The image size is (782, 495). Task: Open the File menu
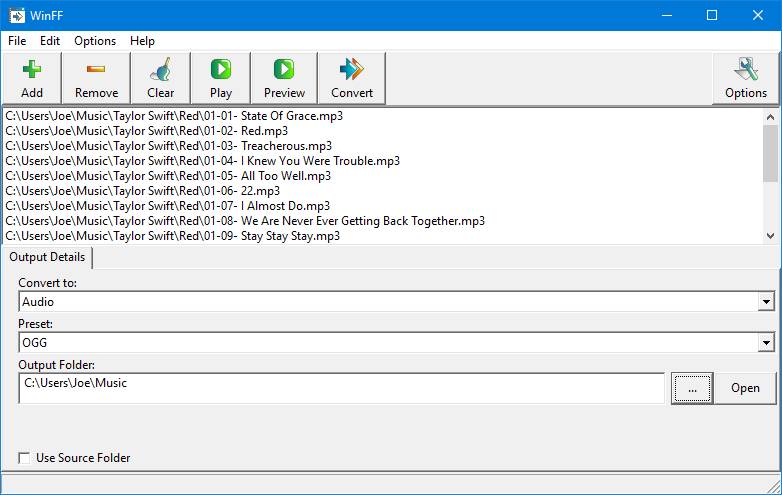pos(17,41)
